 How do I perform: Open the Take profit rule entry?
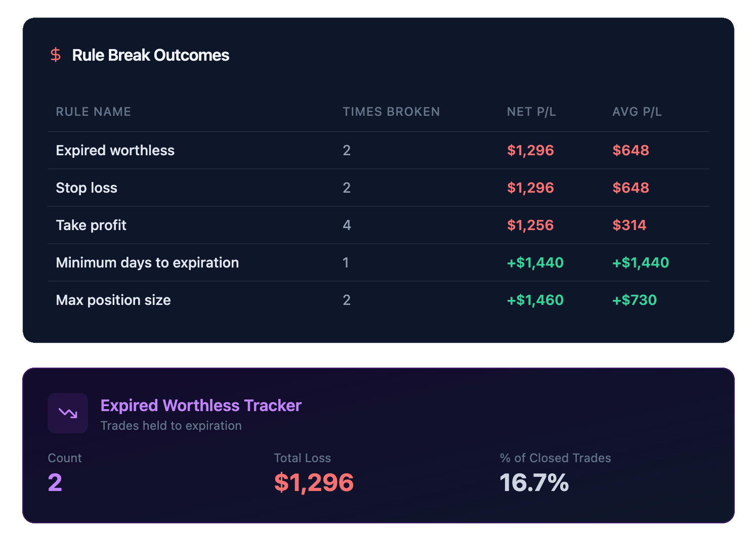click(x=91, y=225)
